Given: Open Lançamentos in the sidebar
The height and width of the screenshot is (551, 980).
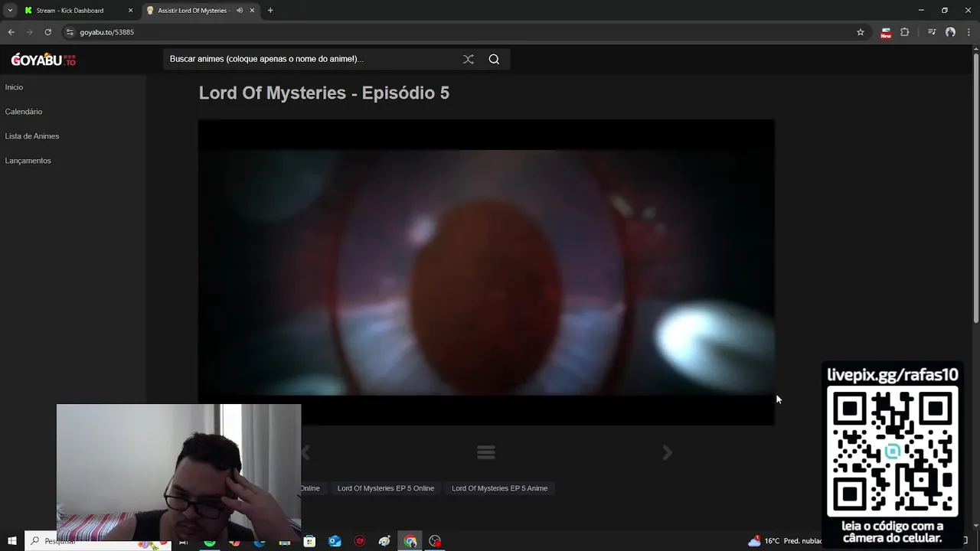Looking at the screenshot, I should [x=28, y=161].
